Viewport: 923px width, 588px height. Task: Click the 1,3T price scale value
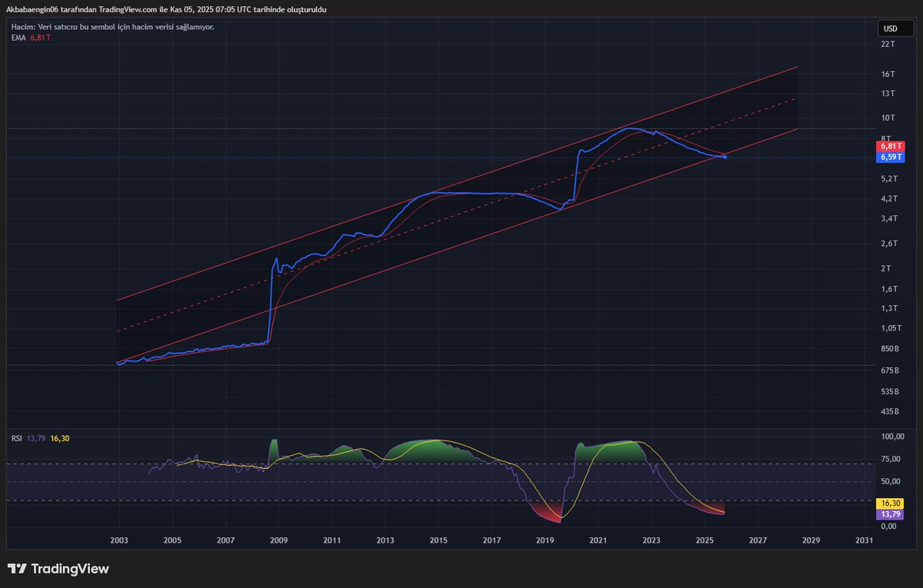[x=890, y=309]
